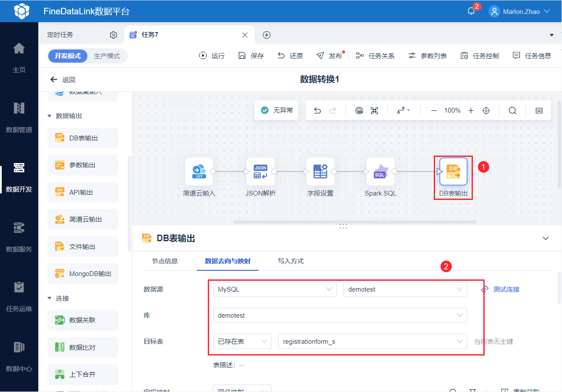Viewport: 562px width, 392px height.
Task: Select the DB表输出 canvas node
Action: pos(453,172)
